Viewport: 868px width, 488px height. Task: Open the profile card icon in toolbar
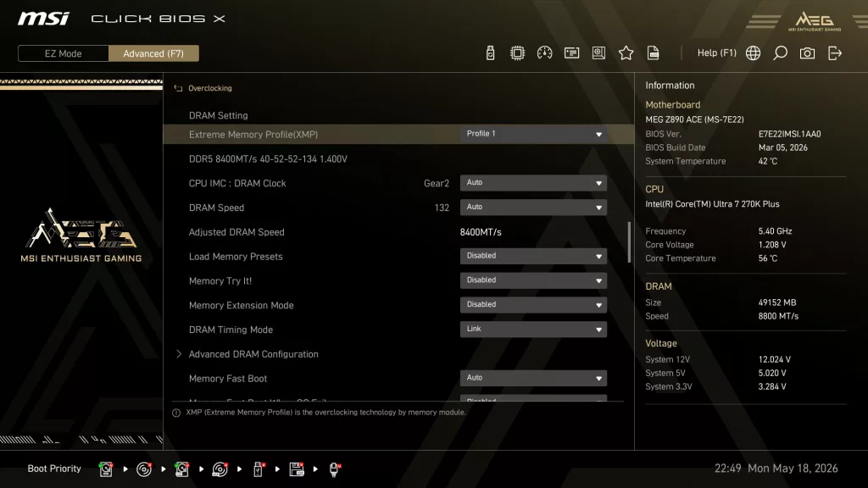[x=571, y=53]
